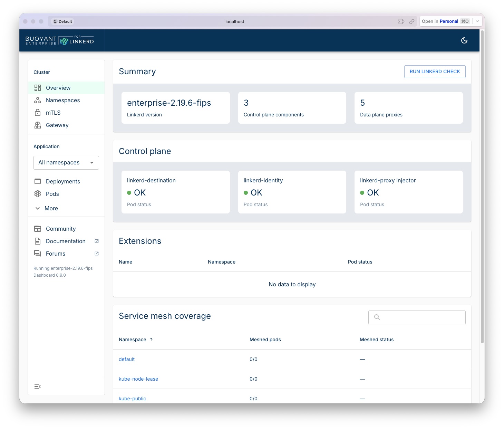Open Documentation via its external link icon

pos(96,241)
